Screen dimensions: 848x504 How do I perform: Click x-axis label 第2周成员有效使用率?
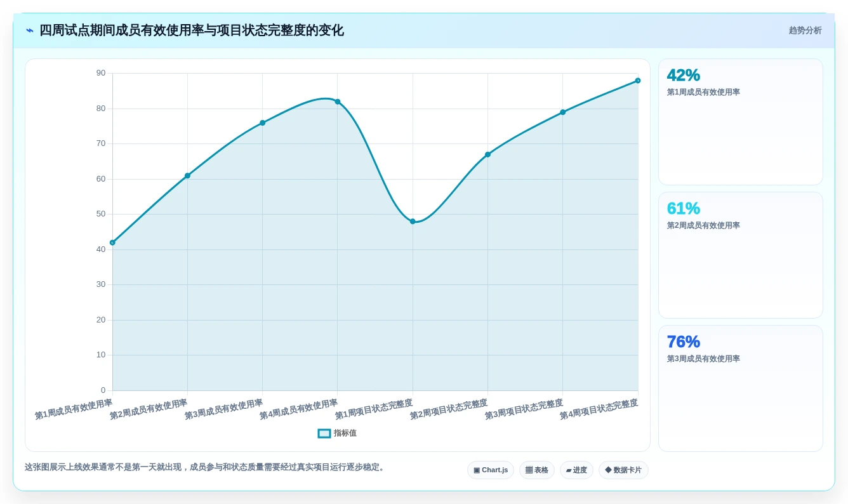click(x=149, y=409)
